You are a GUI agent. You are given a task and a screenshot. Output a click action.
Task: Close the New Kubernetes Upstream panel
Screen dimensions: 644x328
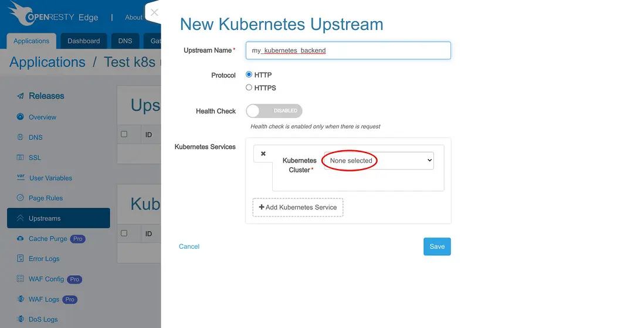pos(154,12)
